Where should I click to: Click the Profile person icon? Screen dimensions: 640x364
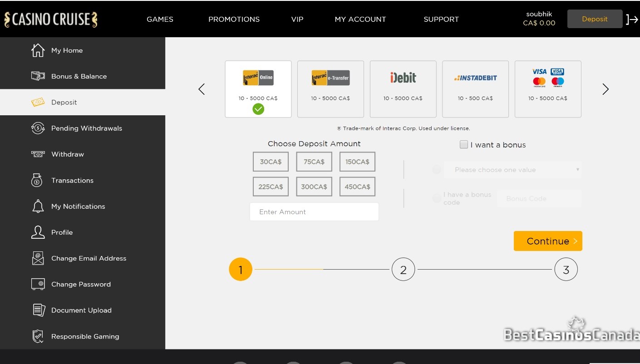click(38, 232)
